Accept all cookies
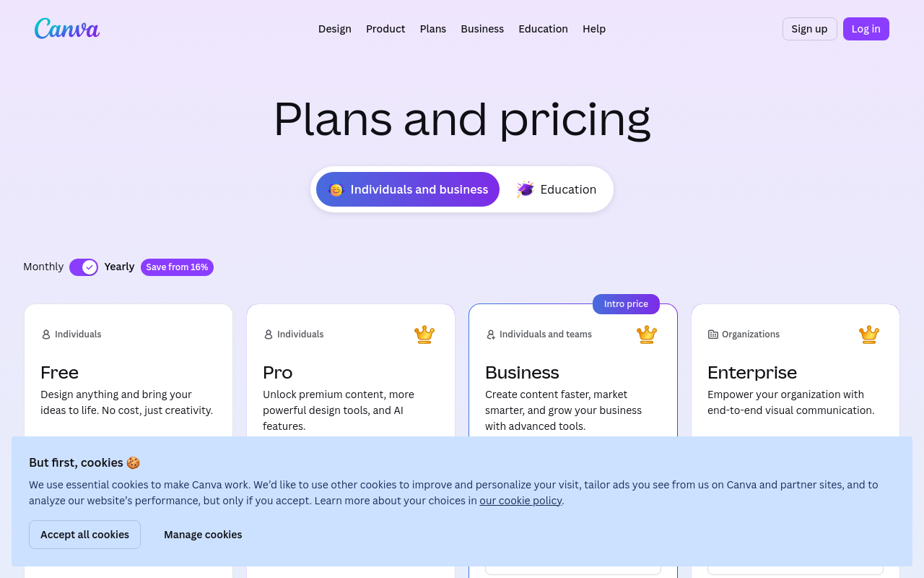The width and height of the screenshot is (924, 578). (x=84, y=535)
